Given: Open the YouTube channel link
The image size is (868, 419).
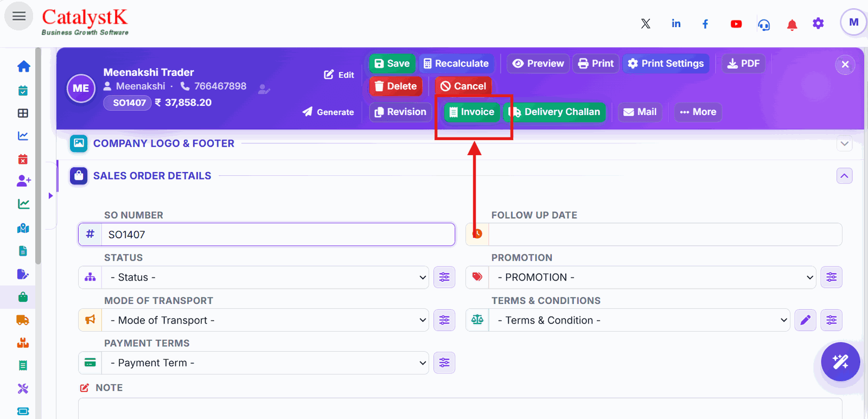Looking at the screenshot, I should pos(736,24).
